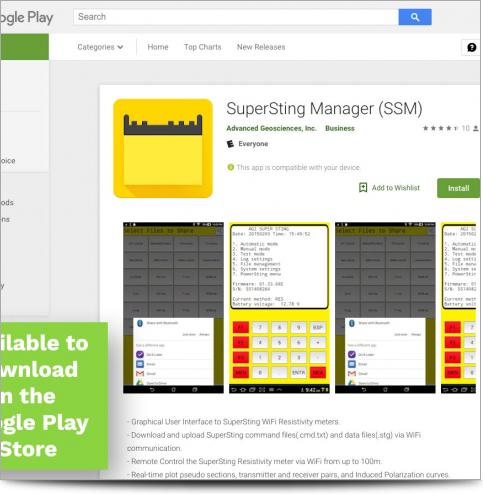Open the first AGI SuperSting keypad screenshot
The width and height of the screenshot is (483, 494).
[x=279, y=308]
